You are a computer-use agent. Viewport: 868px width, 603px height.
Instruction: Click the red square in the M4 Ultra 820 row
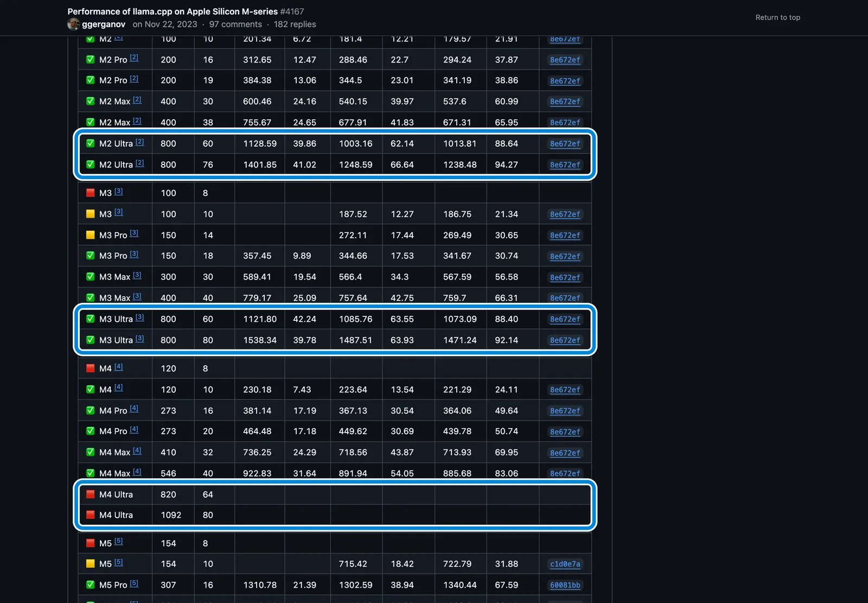91,494
